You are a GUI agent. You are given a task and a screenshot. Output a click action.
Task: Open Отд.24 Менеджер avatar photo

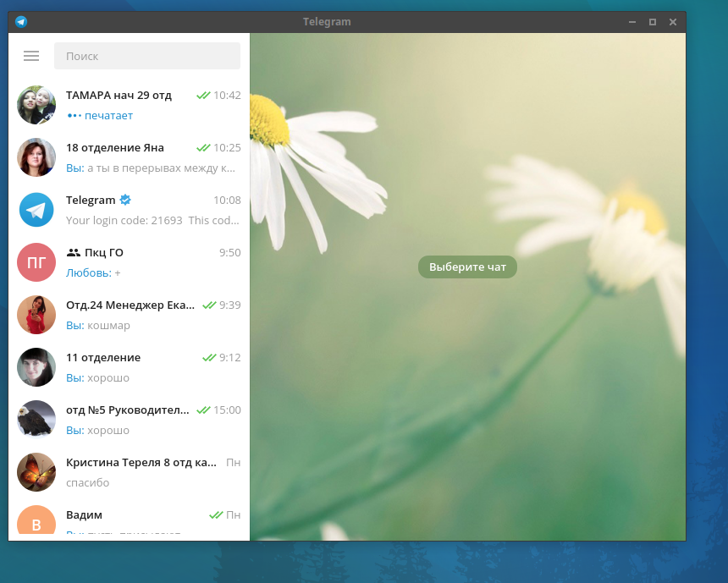[36, 315]
